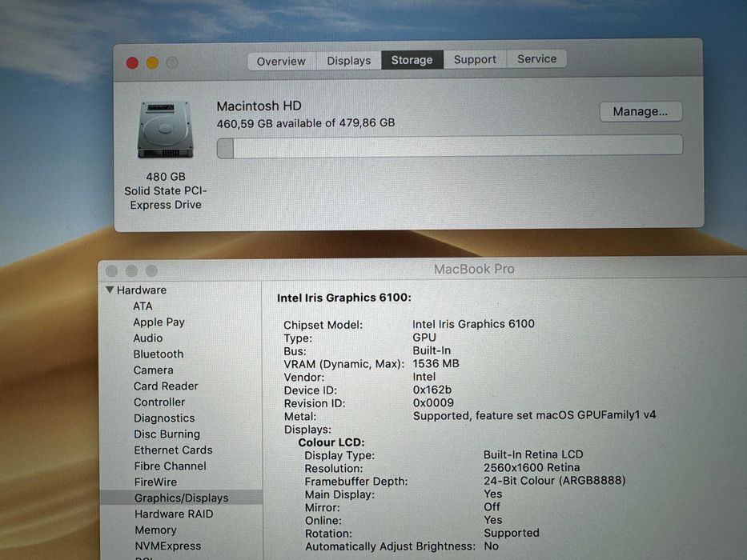The width and height of the screenshot is (747, 560).
Task: Click the Mirror value Off
Action: (x=492, y=506)
